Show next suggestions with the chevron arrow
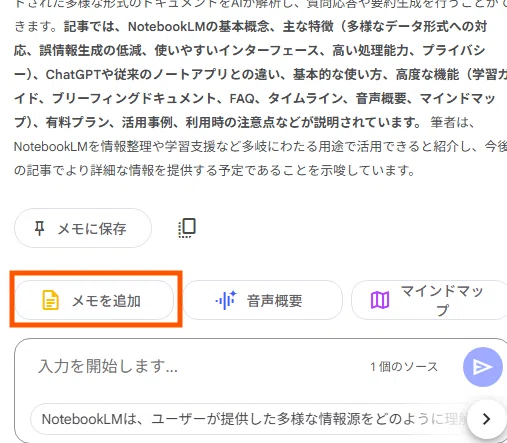 [487, 419]
